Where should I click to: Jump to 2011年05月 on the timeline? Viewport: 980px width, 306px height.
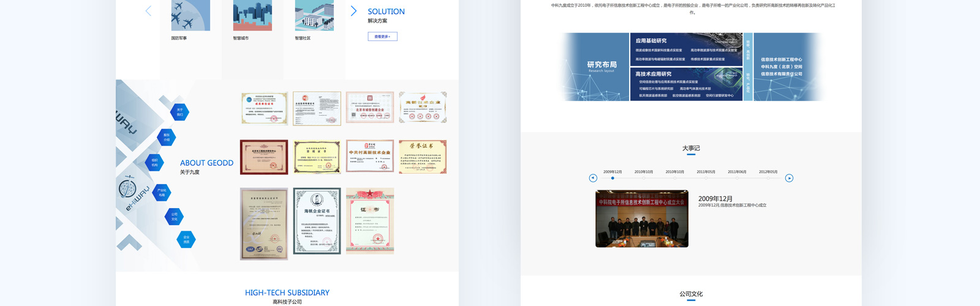706,178
